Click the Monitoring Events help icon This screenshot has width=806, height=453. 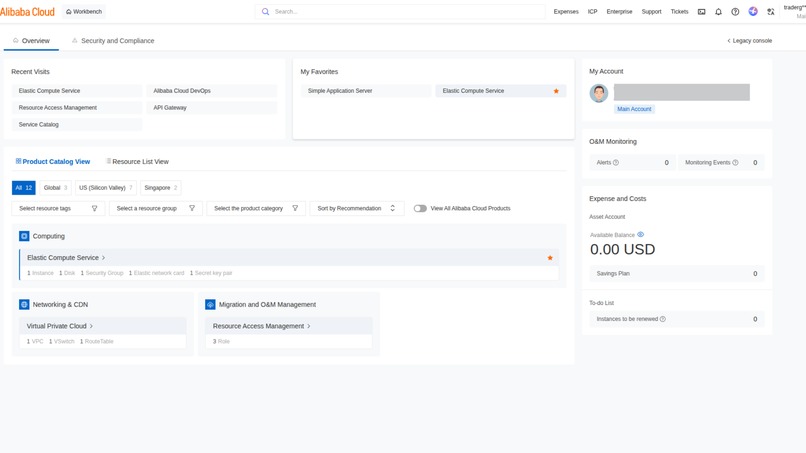pyautogui.click(x=735, y=162)
